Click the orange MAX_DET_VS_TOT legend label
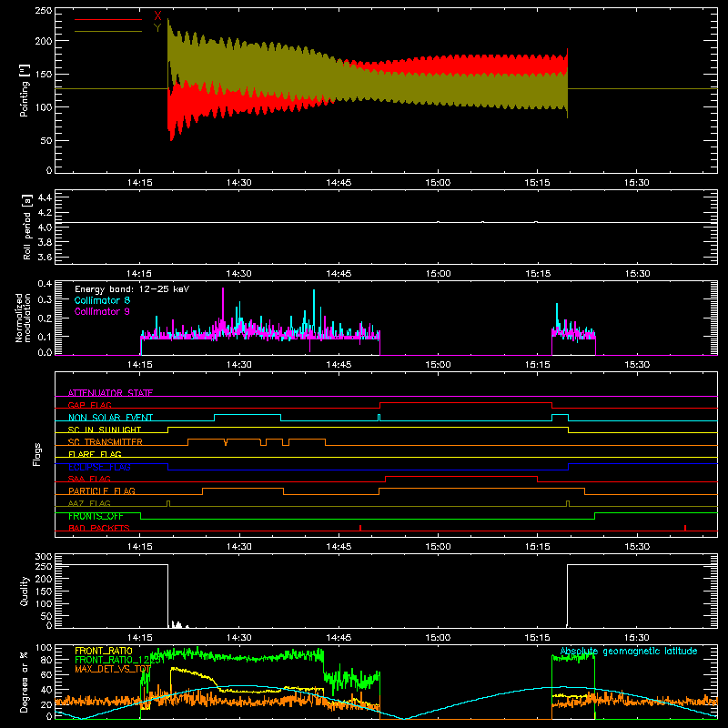This screenshot has height=728, width=728. (113, 669)
